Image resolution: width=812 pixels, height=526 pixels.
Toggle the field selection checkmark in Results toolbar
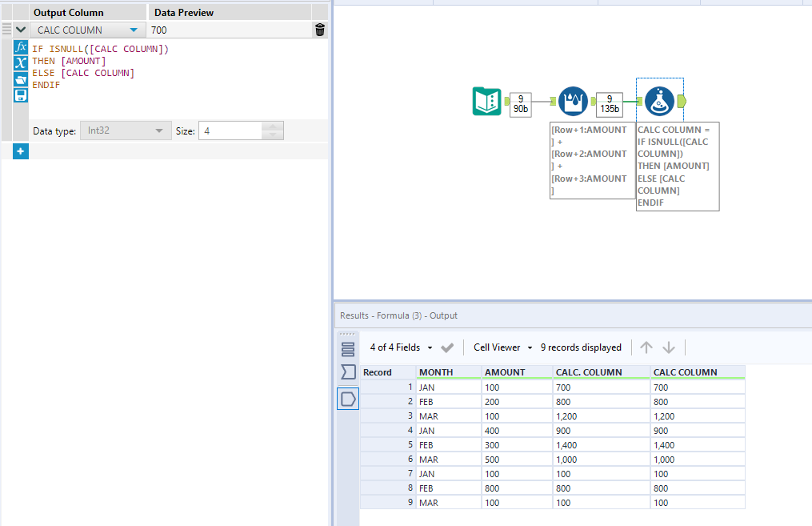tap(447, 347)
